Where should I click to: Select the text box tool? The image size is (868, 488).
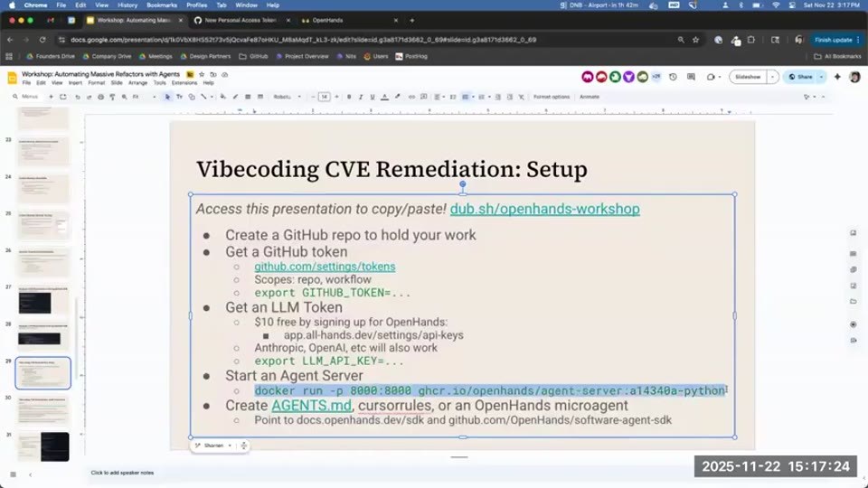179,97
